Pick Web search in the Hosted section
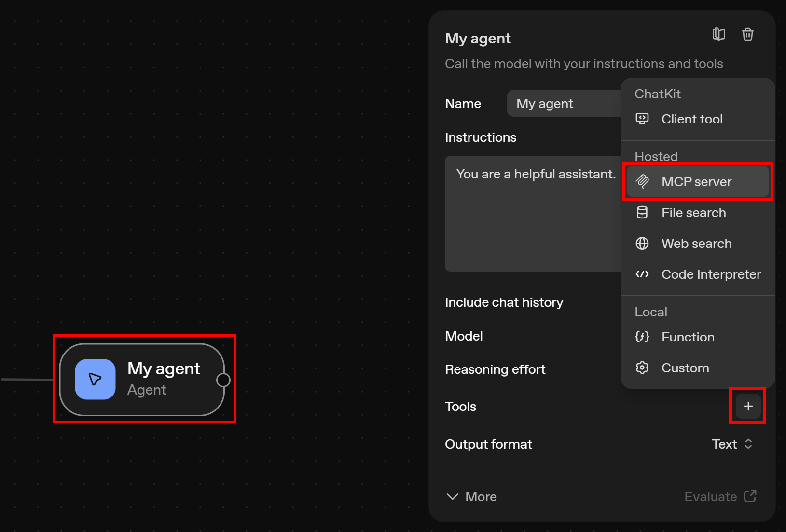Image resolution: width=786 pixels, height=532 pixels. 696,244
